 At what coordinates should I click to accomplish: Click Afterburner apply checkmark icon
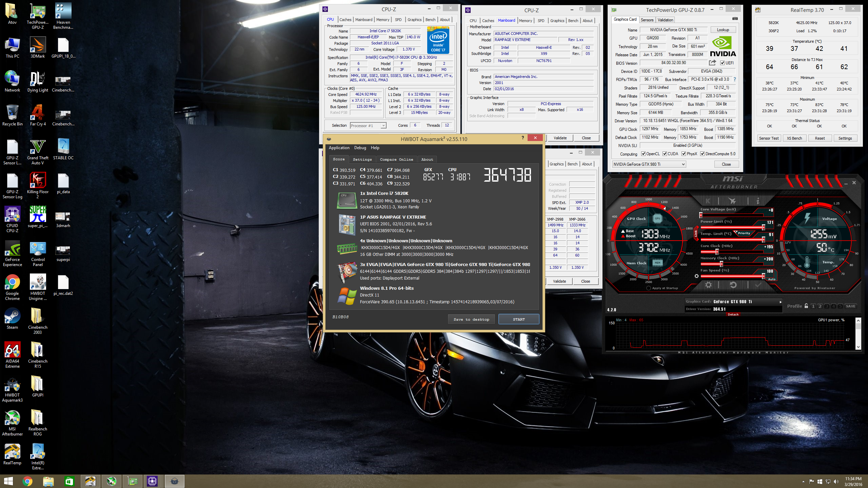pos(758,285)
